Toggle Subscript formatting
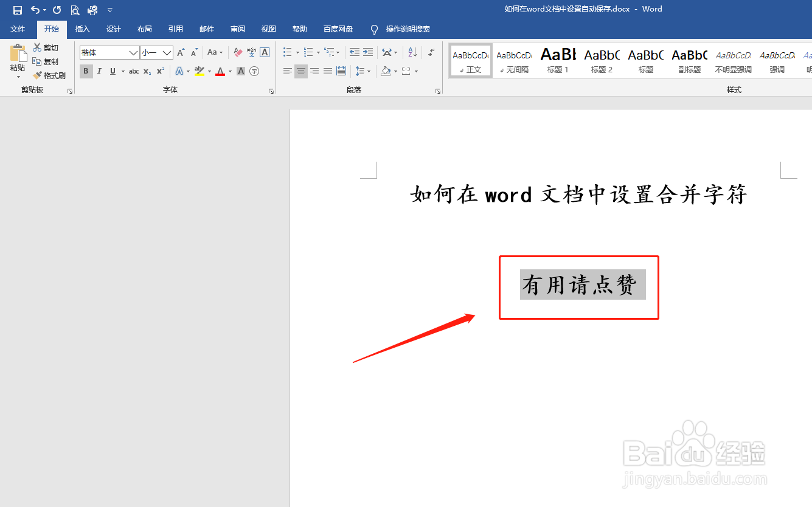 pyautogui.click(x=147, y=71)
